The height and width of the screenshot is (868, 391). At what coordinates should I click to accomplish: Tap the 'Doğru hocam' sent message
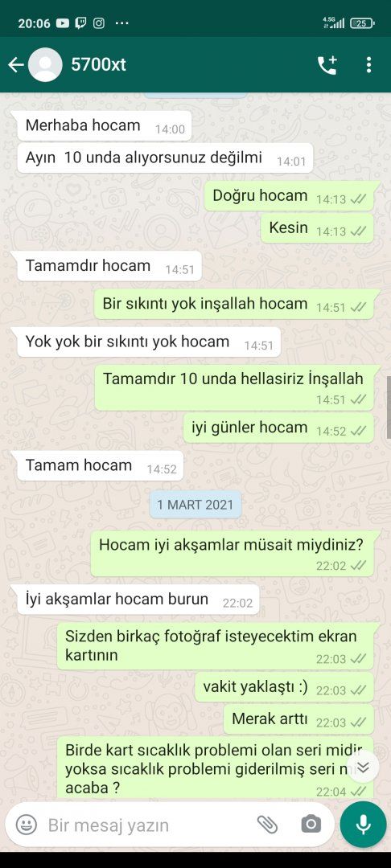[x=289, y=196]
